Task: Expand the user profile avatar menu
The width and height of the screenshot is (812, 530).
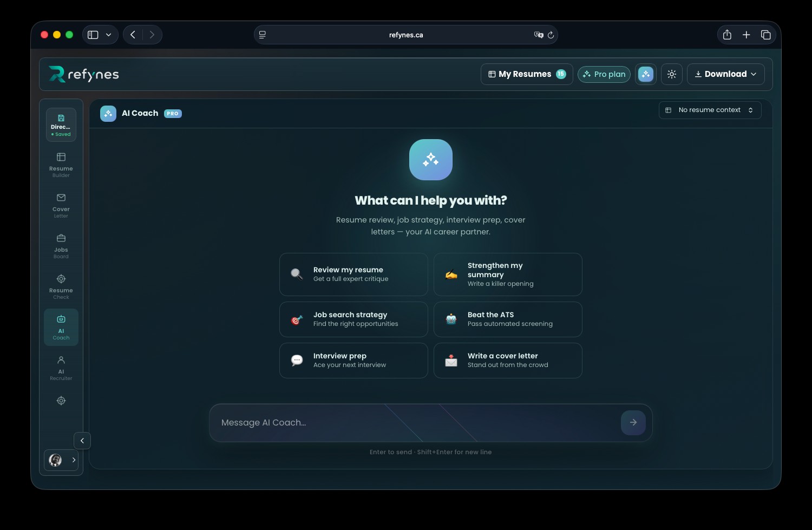Action: click(x=61, y=460)
